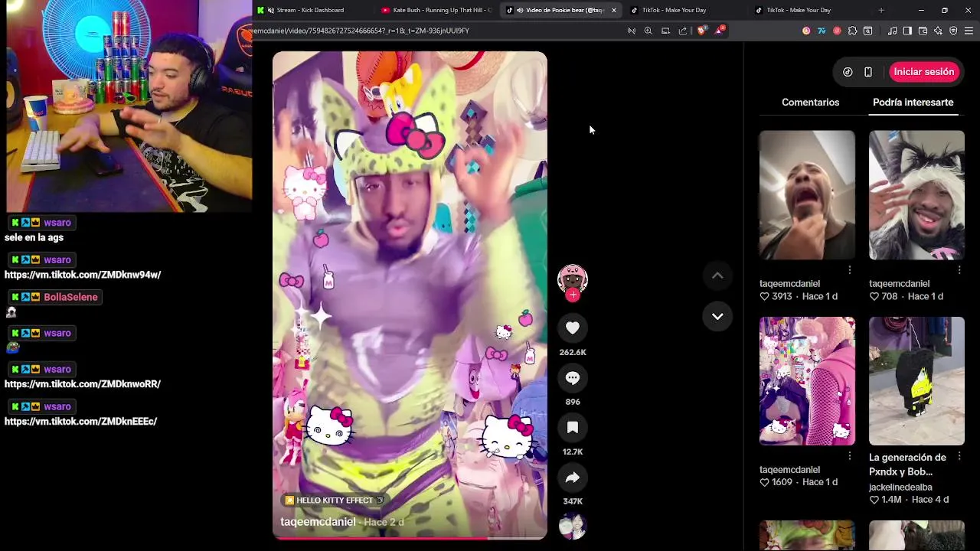Image resolution: width=980 pixels, height=551 pixels.
Task: Open the spinning sound disc avatar
Action: tap(572, 527)
